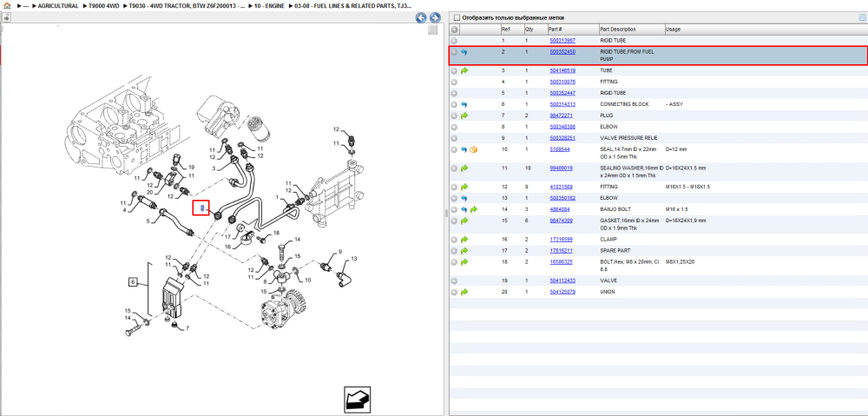Open part number 504125079 link
The image size is (868, 416).
[x=562, y=292]
